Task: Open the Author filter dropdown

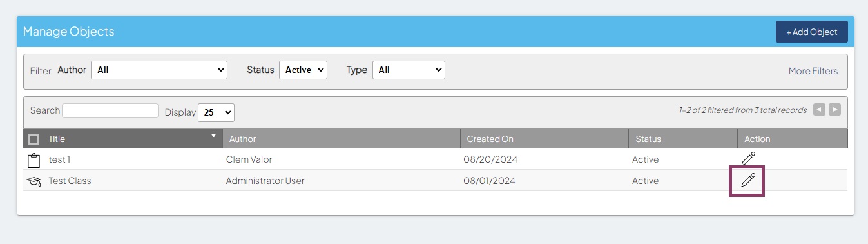Action: tap(159, 70)
